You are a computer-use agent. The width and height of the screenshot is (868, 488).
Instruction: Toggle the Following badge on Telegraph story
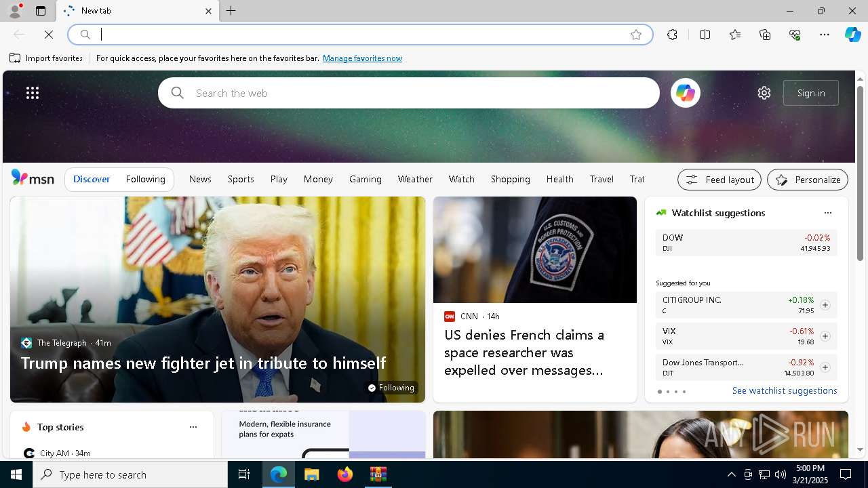point(391,388)
